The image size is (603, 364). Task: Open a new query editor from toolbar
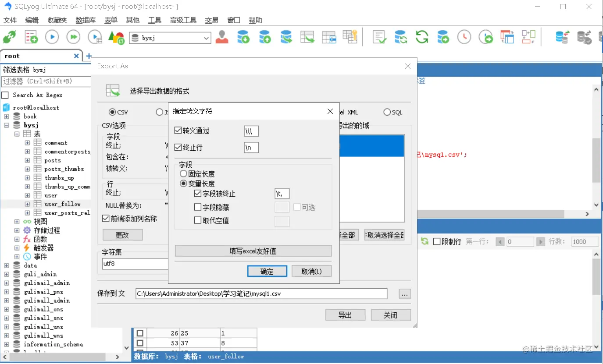coord(31,37)
